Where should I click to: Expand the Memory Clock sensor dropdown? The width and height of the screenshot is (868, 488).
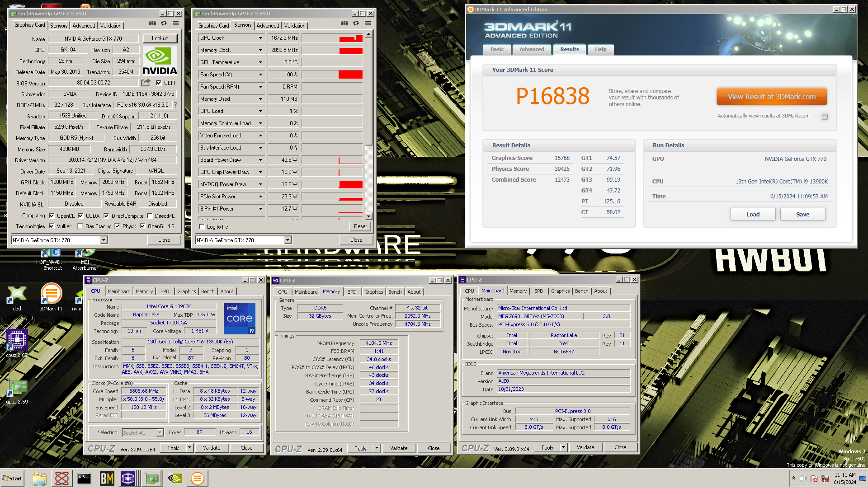click(x=260, y=50)
